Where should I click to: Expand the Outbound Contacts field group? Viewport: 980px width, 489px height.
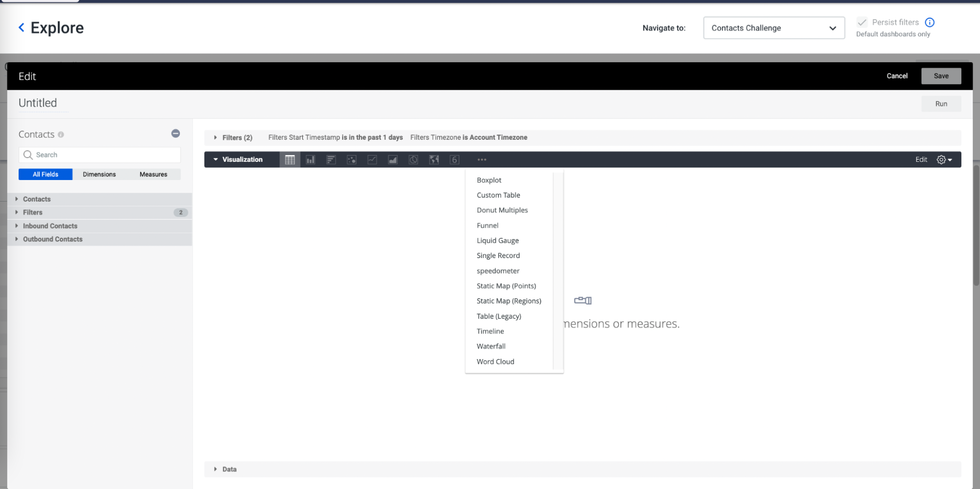(x=100, y=239)
